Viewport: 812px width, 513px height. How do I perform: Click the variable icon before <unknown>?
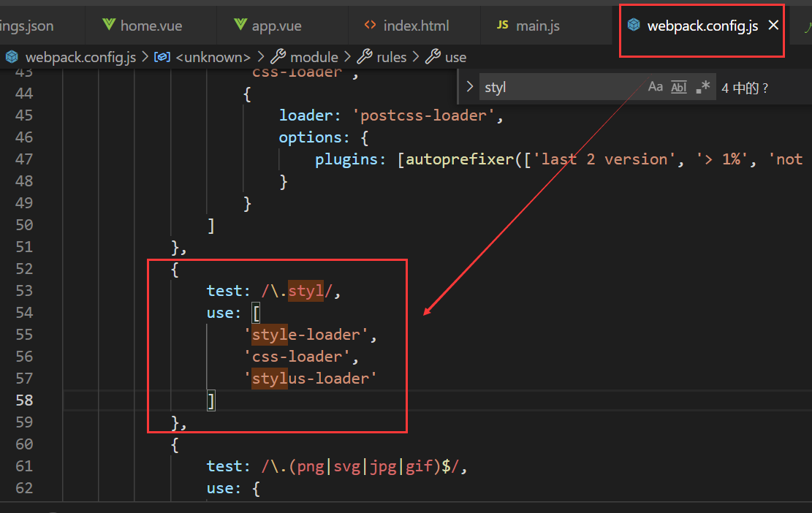click(162, 57)
